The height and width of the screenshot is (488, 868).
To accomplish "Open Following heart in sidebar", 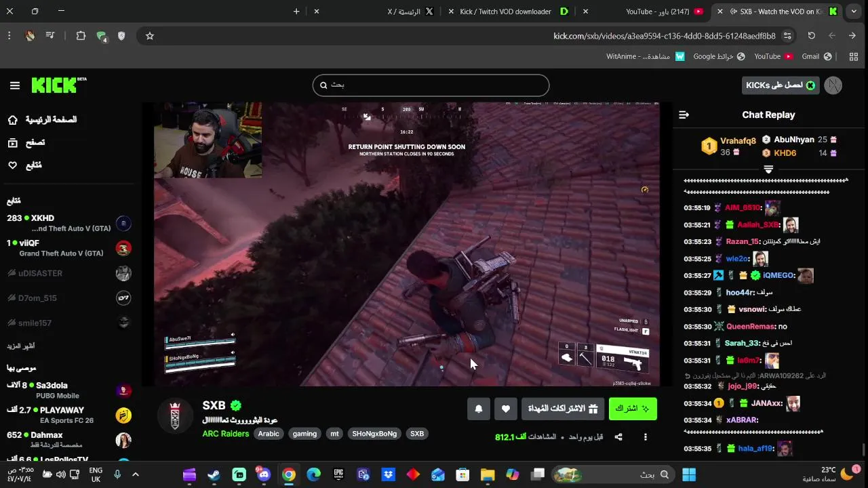I will [x=26, y=165].
